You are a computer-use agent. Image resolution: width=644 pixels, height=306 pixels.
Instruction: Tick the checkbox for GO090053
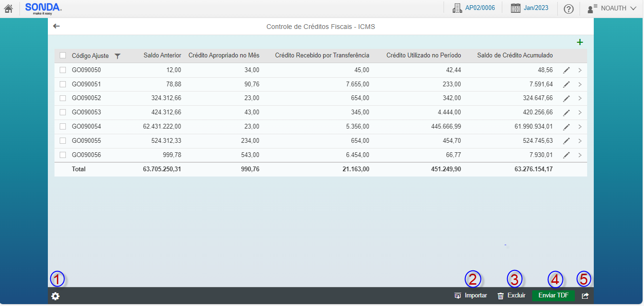tap(63, 112)
